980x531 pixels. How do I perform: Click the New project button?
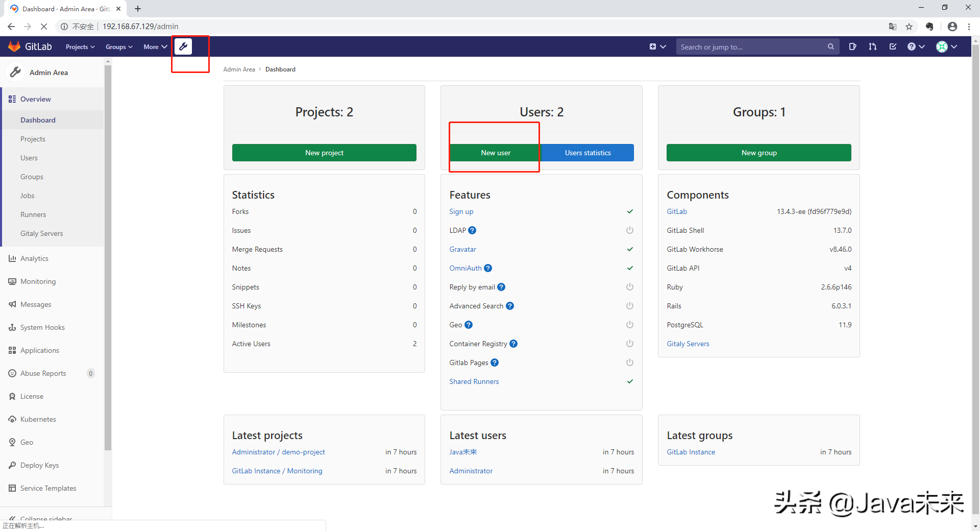pos(324,153)
